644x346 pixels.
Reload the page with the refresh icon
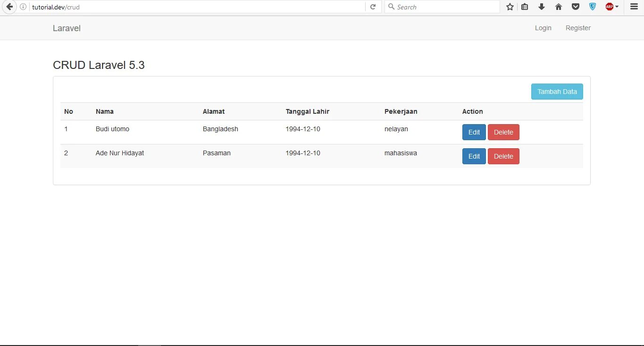(373, 7)
